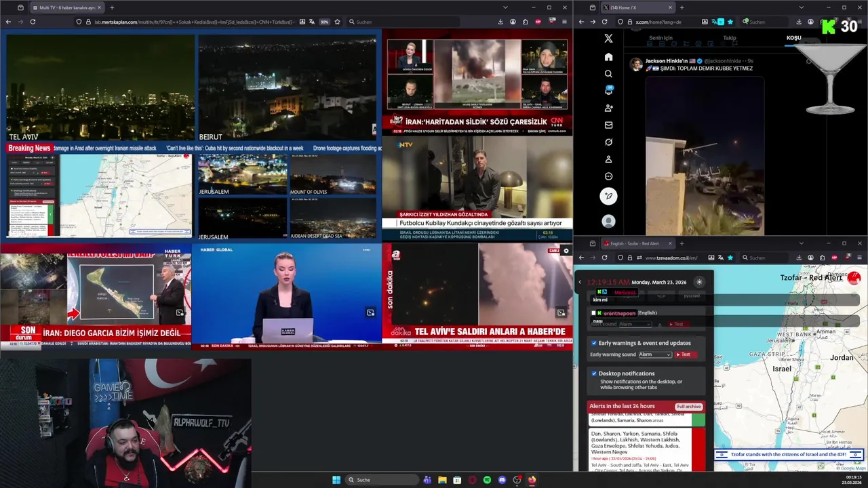Open new tab in Multi TV browser

112,7
